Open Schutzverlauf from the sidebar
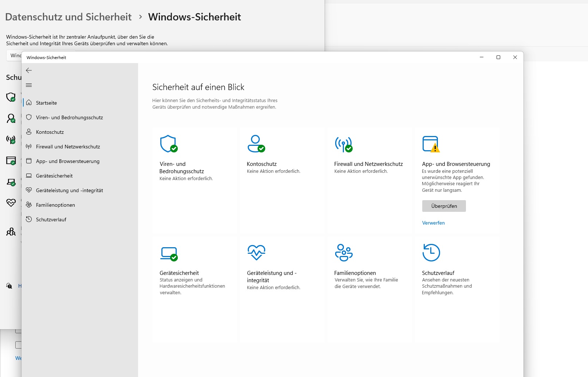This screenshot has width=588, height=377. (x=51, y=219)
